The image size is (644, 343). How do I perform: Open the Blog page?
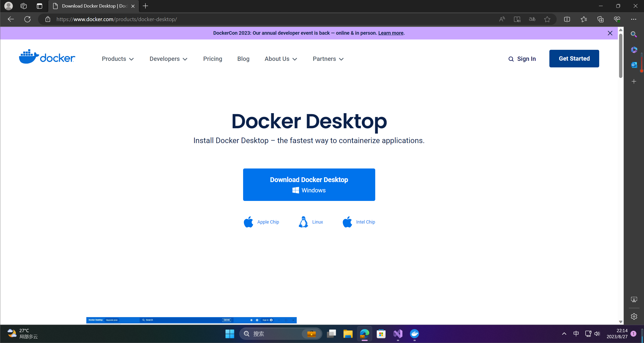coord(243,59)
